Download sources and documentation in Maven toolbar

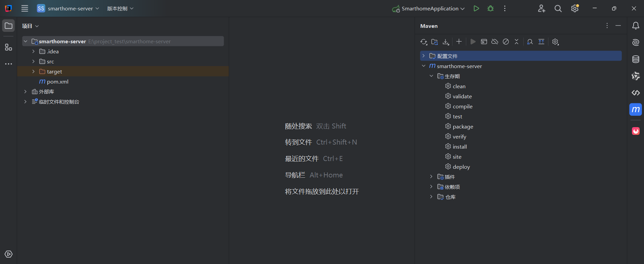click(x=446, y=42)
